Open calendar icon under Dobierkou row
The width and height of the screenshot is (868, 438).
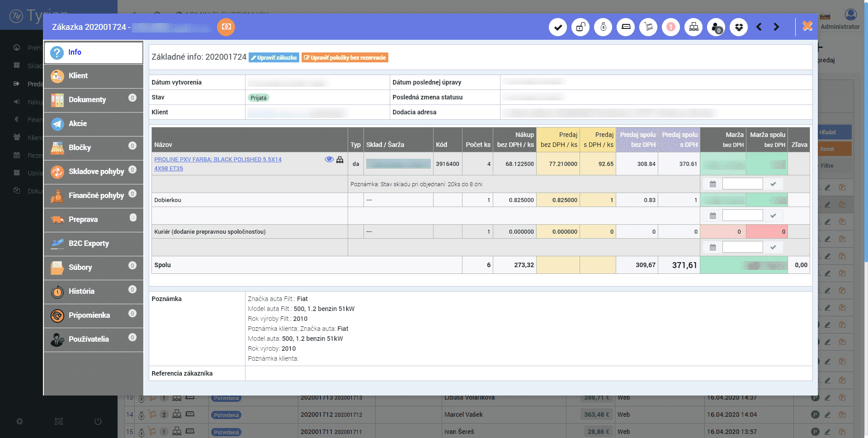[713, 216]
